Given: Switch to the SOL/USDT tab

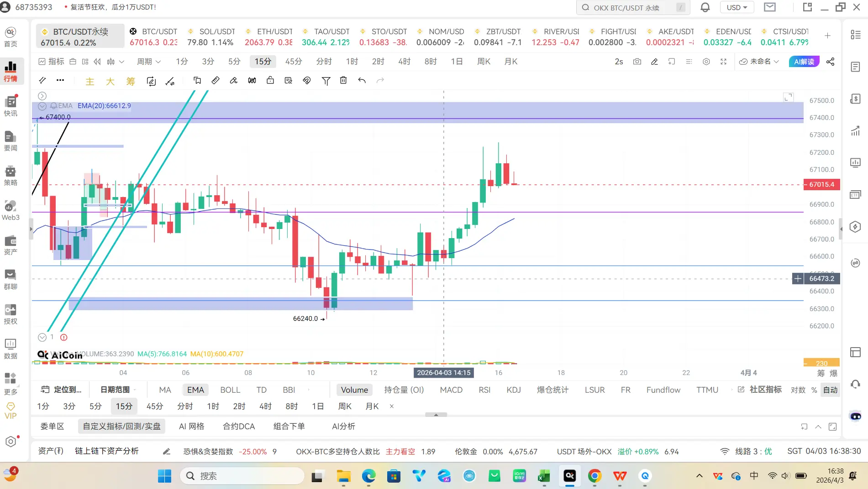Looking at the screenshot, I should pos(211,36).
